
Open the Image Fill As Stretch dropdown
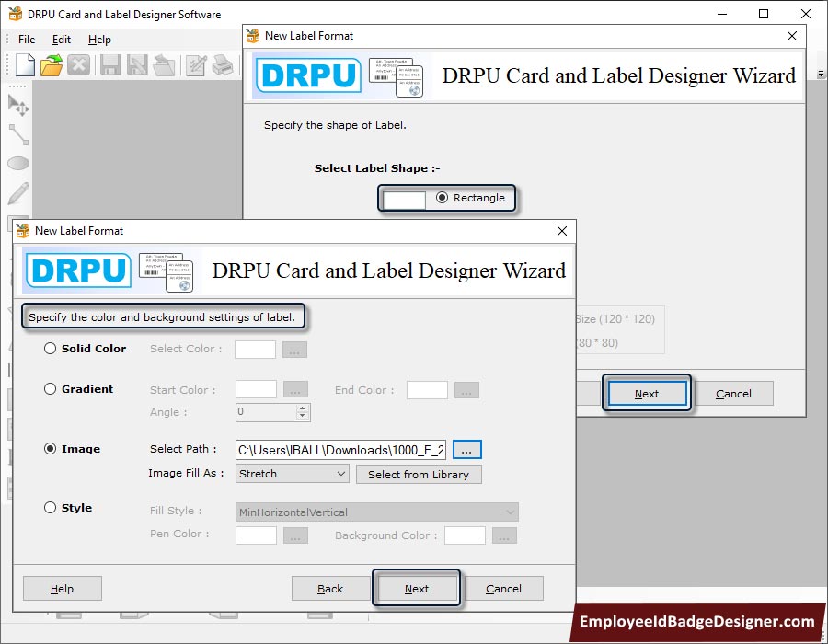[292, 474]
